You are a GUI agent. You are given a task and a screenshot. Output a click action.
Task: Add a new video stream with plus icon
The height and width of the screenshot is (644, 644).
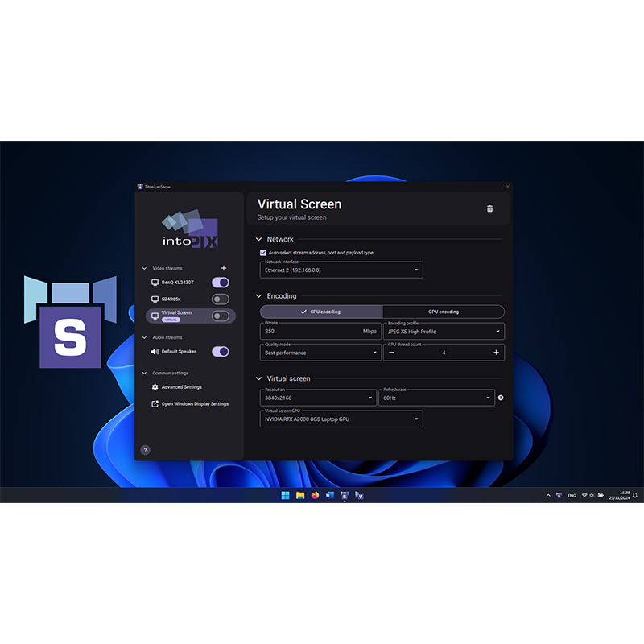[224, 268]
